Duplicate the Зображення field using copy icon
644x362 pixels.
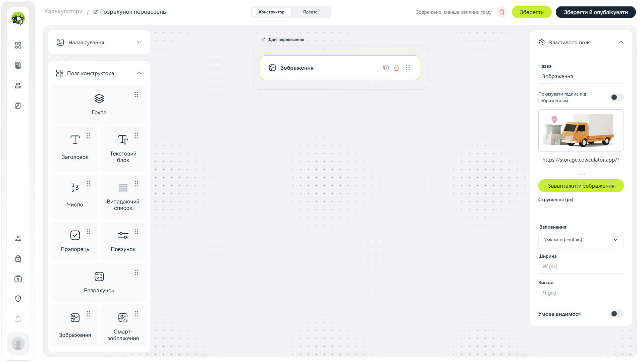386,68
